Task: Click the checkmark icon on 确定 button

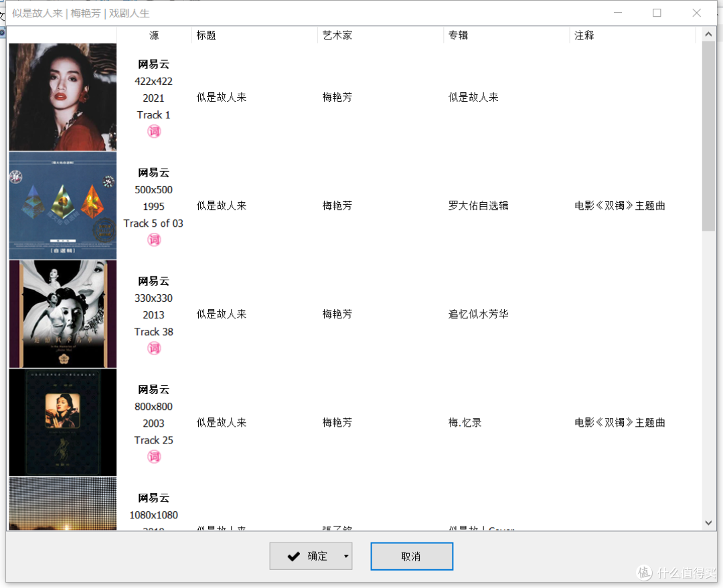Action: pos(294,557)
